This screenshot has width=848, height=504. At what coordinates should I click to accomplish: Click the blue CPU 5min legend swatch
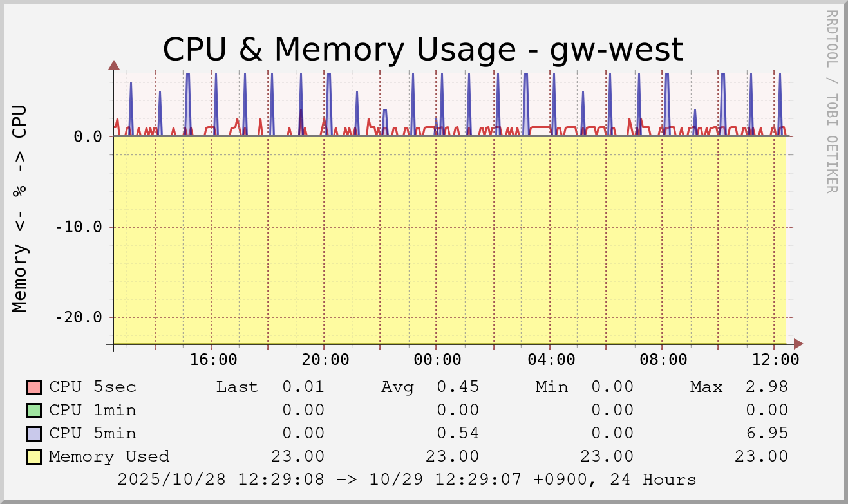(x=33, y=434)
